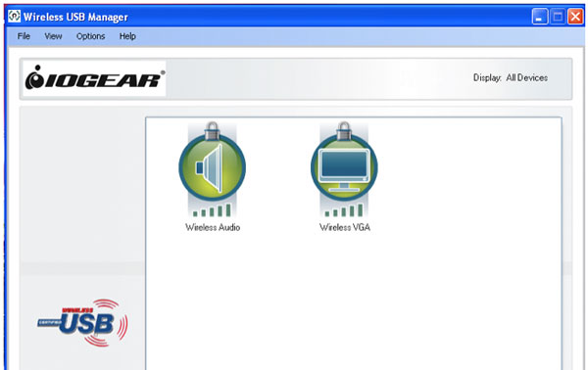Click the Certified Wireless USB logo

83,322
